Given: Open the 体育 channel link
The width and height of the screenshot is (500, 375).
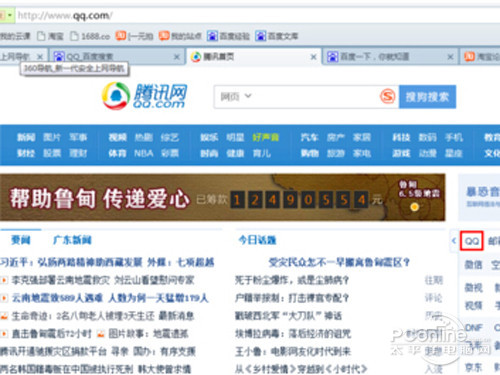Looking at the screenshot, I should 118,153.
